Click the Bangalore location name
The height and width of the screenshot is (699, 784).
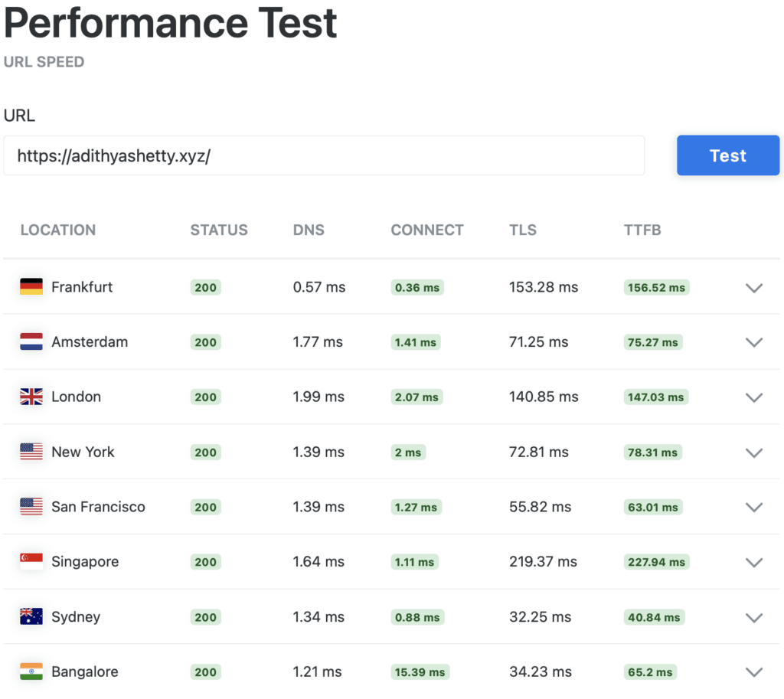tap(84, 672)
